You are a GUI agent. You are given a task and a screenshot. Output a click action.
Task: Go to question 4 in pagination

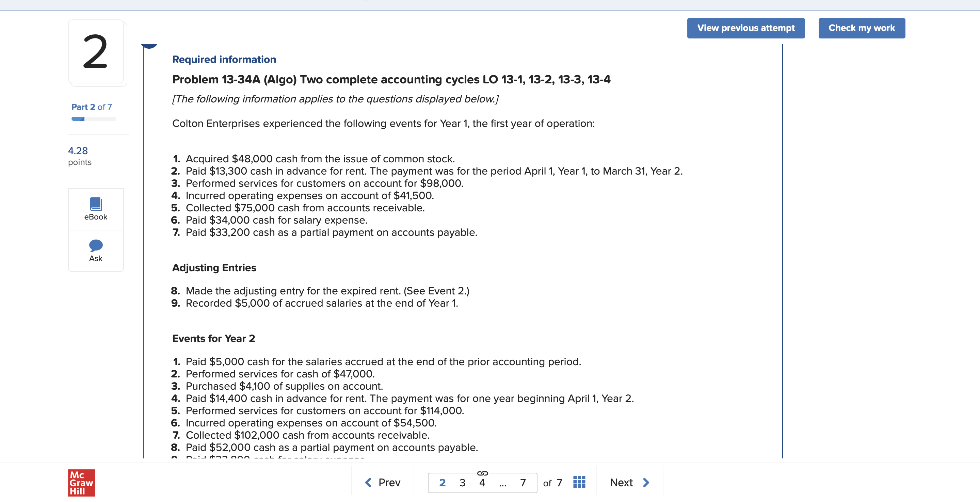pos(482,483)
